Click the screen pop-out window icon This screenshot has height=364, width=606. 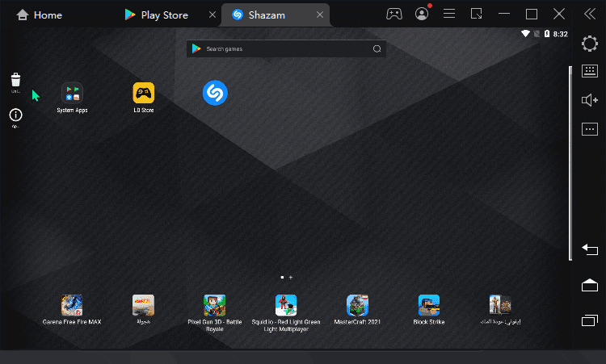(477, 15)
